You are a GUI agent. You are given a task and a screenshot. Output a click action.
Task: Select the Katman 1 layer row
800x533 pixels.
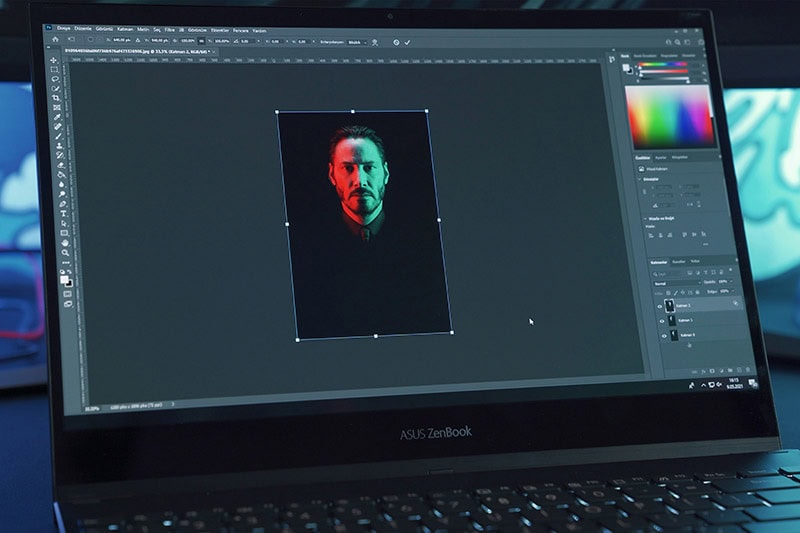(702, 321)
